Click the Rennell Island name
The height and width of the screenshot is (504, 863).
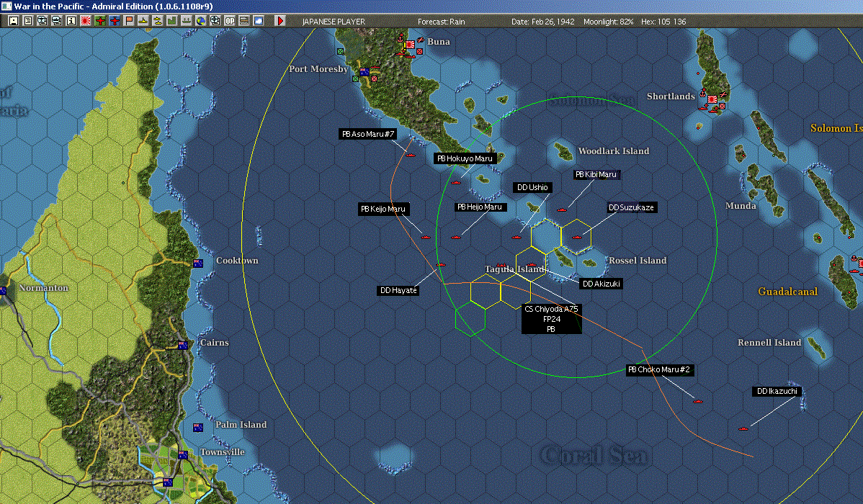coord(769,342)
